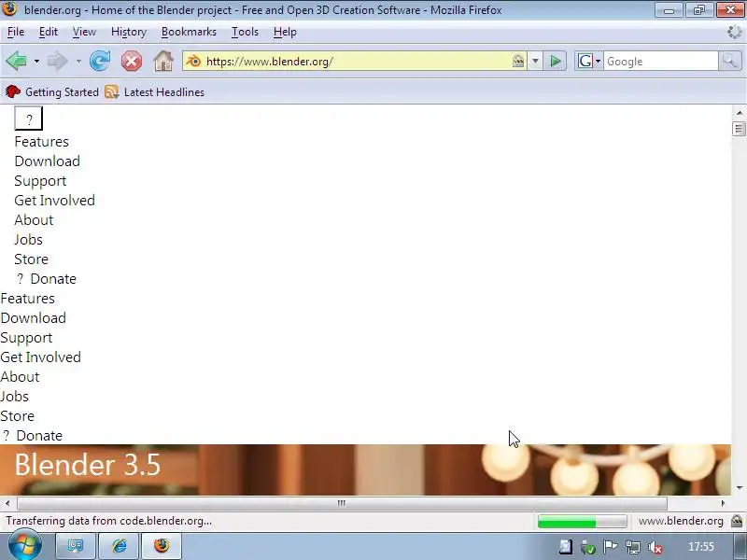
Task: Click the green shield tray icon
Action: click(x=588, y=548)
